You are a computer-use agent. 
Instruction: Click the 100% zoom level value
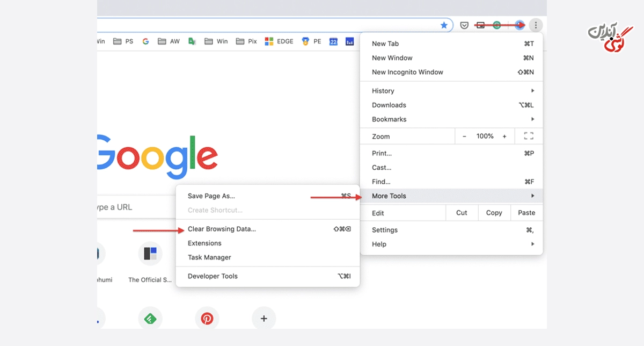485,136
